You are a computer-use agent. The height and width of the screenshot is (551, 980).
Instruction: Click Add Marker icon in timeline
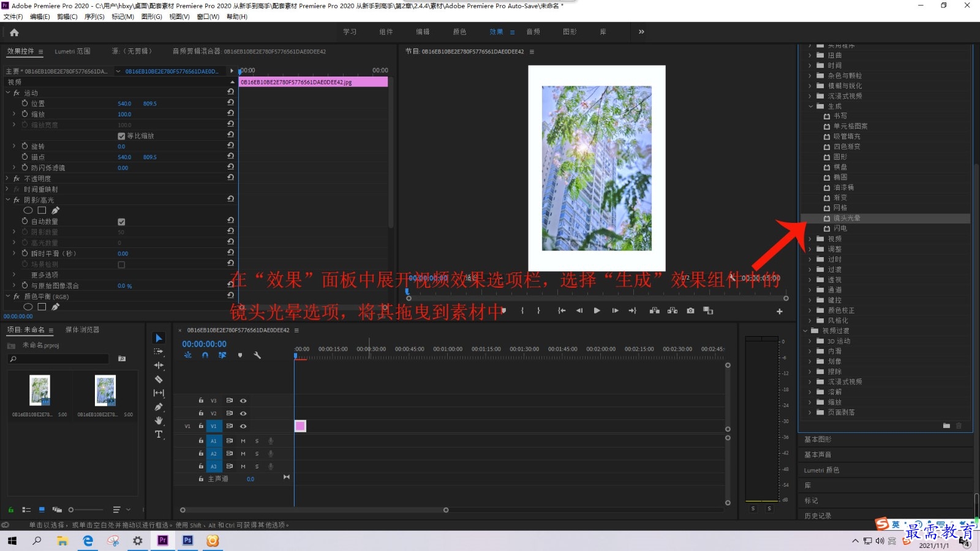point(240,355)
